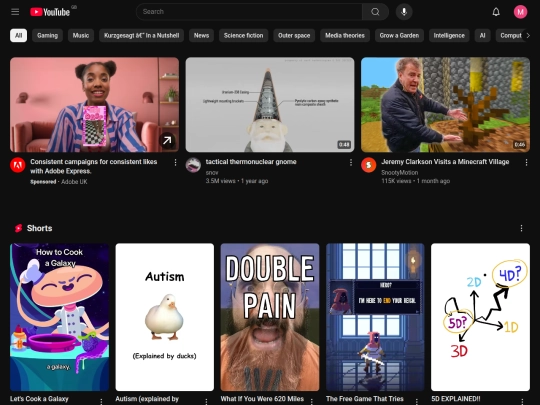Viewport: 540px width, 405px height.
Task: Play the How to Cook a Galaxy short
Action: (59, 317)
